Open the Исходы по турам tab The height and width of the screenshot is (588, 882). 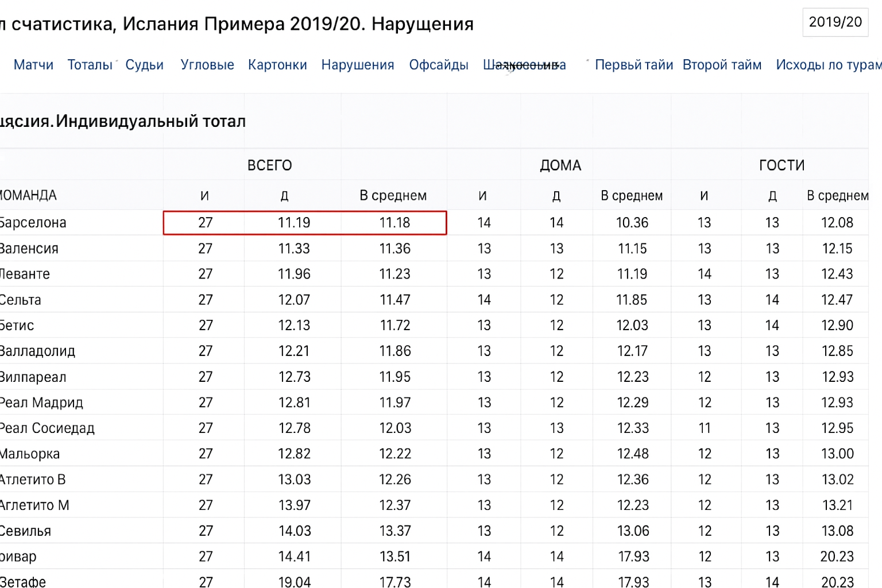click(x=827, y=65)
